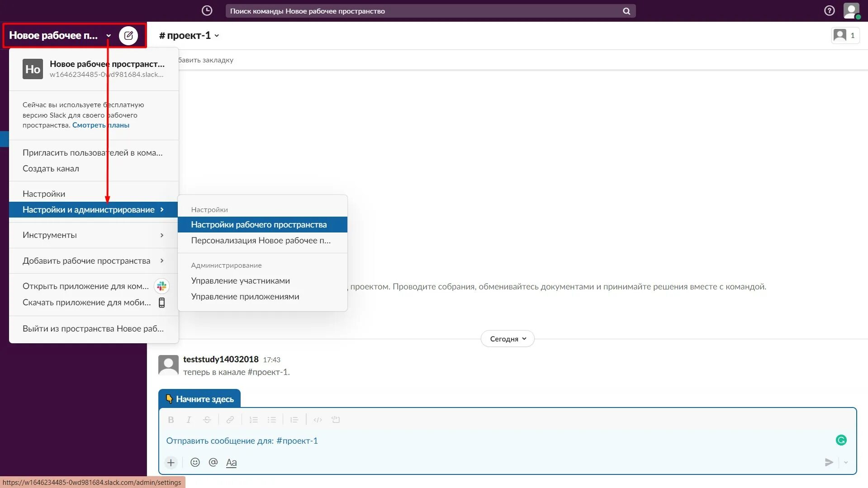Click the Добавить закладку bookmark link
The width and height of the screenshot is (868, 488).
[x=206, y=60]
